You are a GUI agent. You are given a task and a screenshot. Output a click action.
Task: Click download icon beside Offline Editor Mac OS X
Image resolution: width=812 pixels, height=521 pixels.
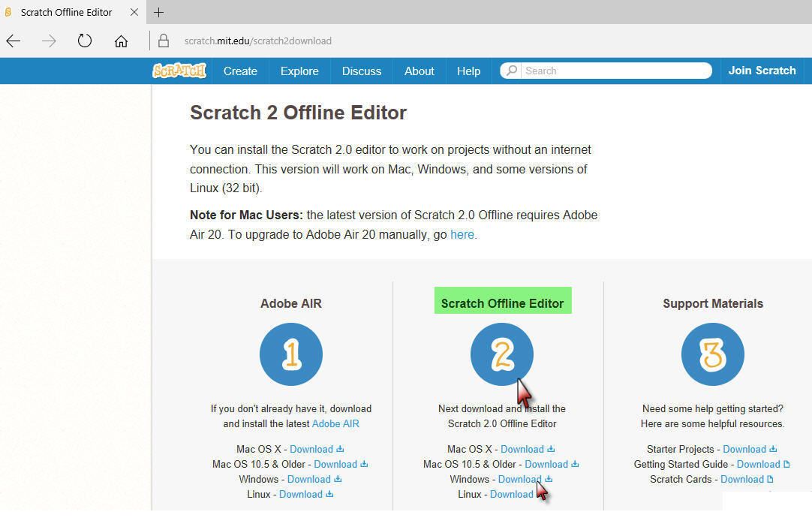click(x=551, y=449)
